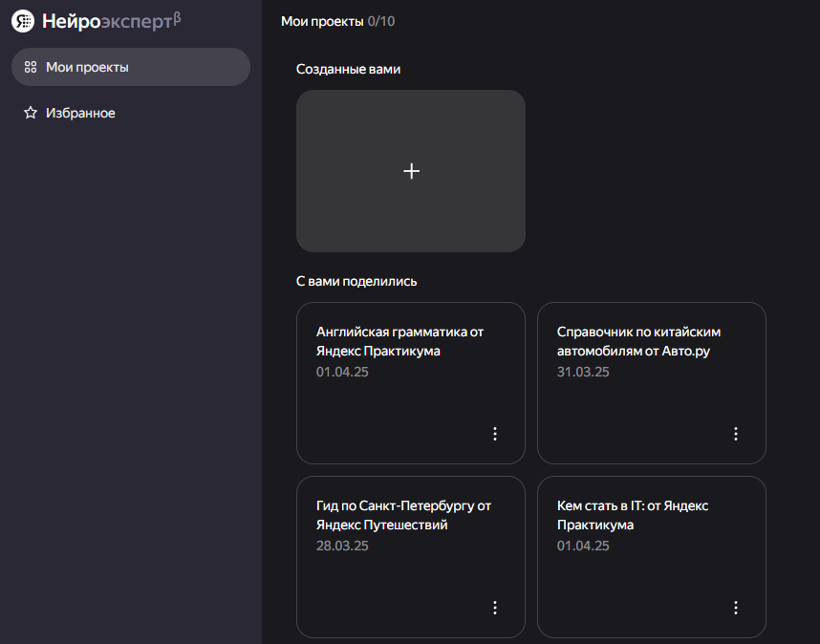Select Мои проекты in the sidebar
The width and height of the screenshot is (820, 644).
(131, 67)
